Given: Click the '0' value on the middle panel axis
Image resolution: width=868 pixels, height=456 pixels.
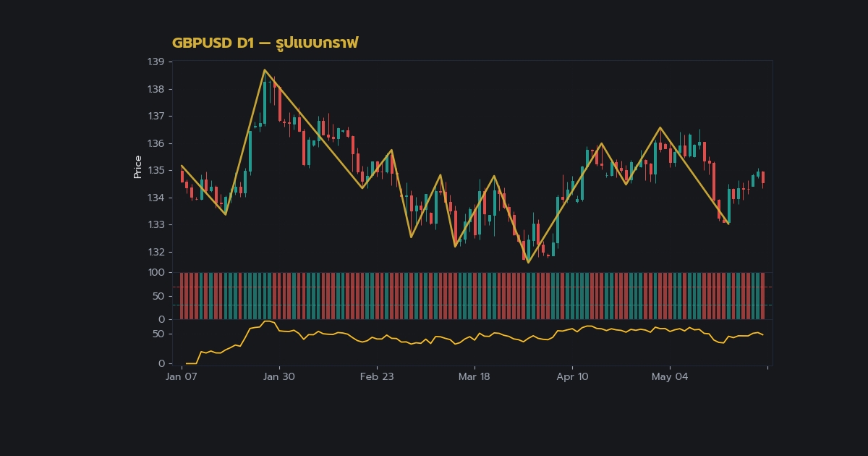Looking at the screenshot, I should click(161, 319).
